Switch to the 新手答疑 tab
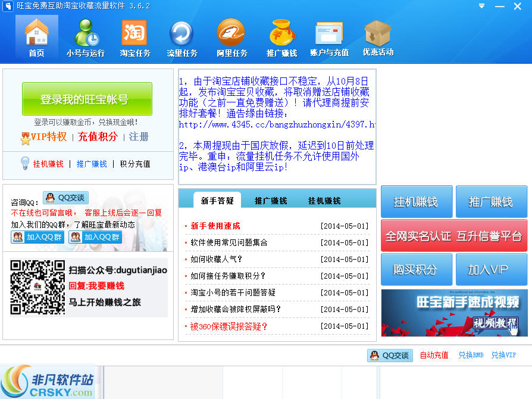This screenshot has height=399, width=532. coord(217,200)
